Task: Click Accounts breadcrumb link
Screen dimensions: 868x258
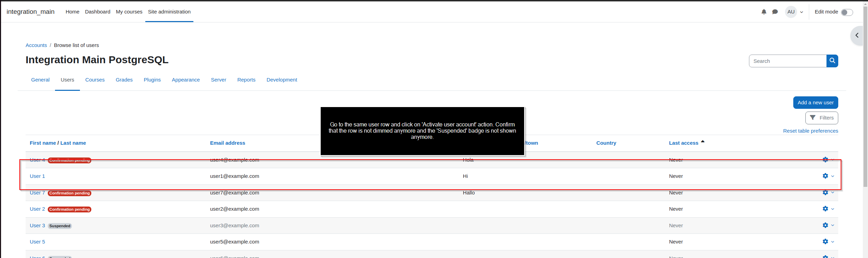Action: (x=36, y=45)
